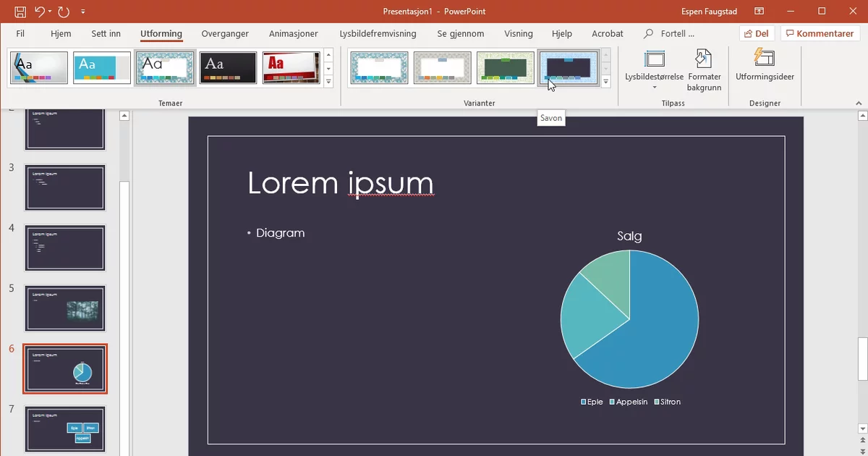868x456 pixels.
Task: Click slide panel scrollbar up arrow
Action: coord(124,116)
